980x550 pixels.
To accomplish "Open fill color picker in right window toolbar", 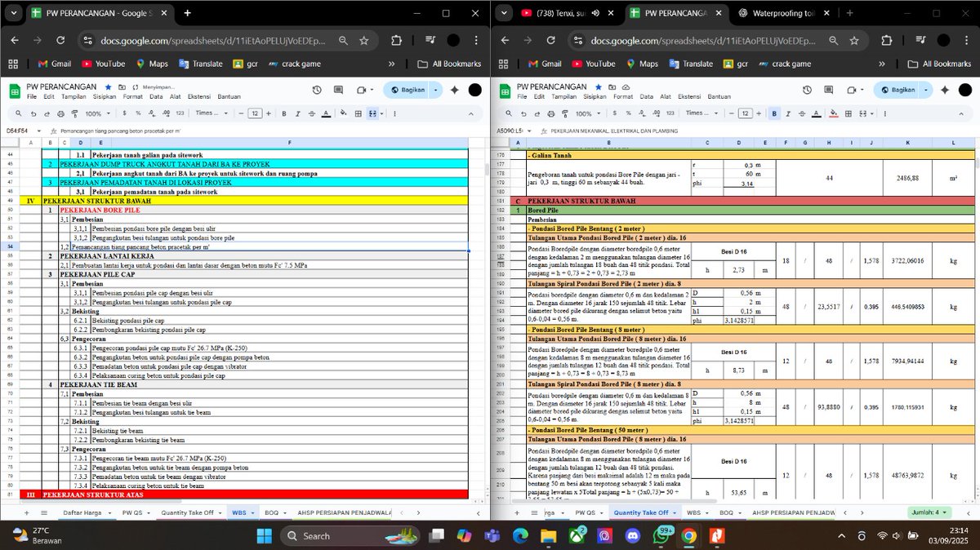I will point(834,113).
